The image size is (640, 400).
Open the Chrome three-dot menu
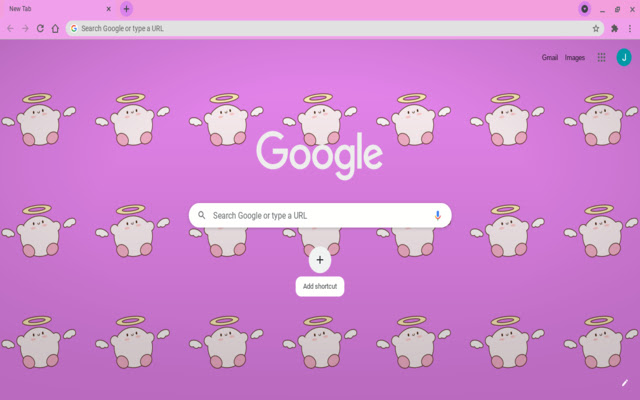[630, 28]
